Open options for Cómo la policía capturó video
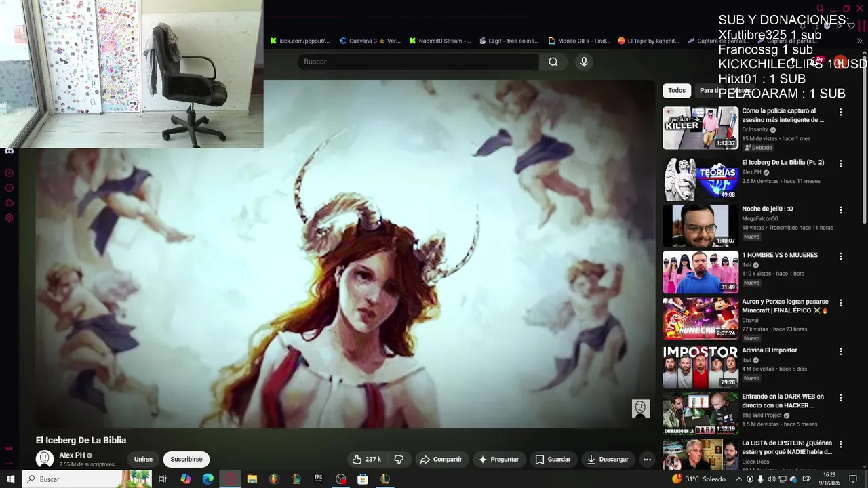This screenshot has width=868, height=488. (841, 112)
